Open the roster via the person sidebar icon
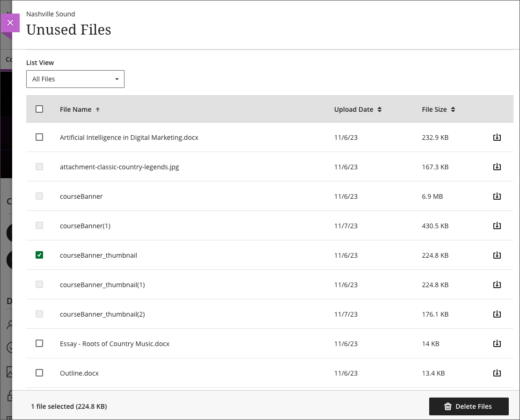The width and height of the screenshot is (520, 420). pyautogui.click(x=10, y=325)
